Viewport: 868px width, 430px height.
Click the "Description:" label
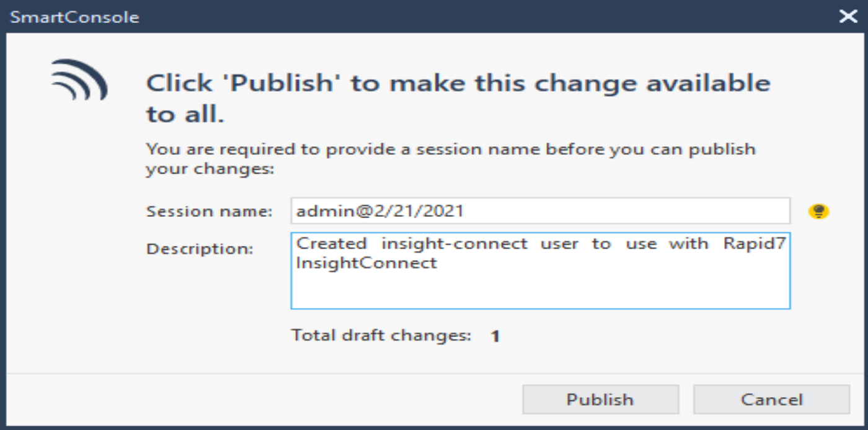200,249
